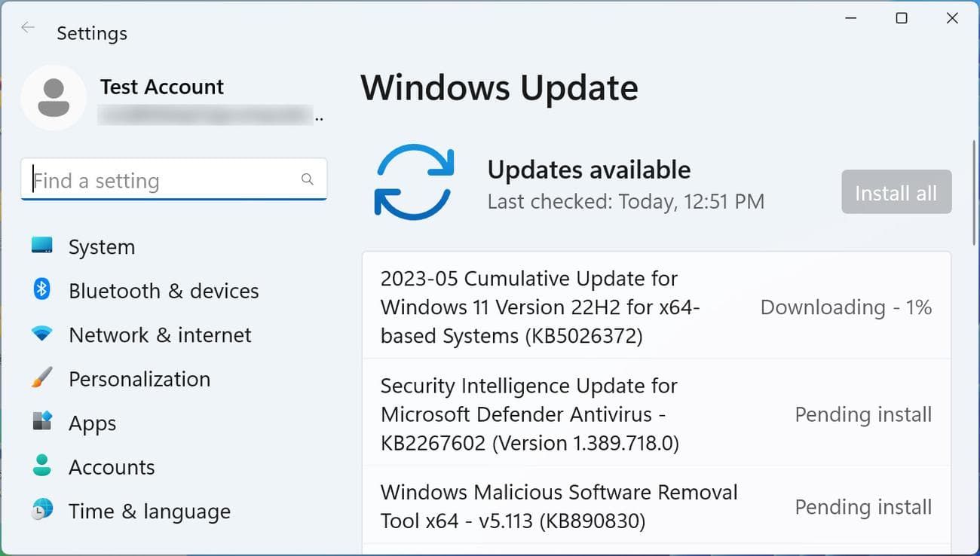Image resolution: width=980 pixels, height=556 pixels.
Task: Click the search magnifier in Find a setting
Action: coord(307,179)
